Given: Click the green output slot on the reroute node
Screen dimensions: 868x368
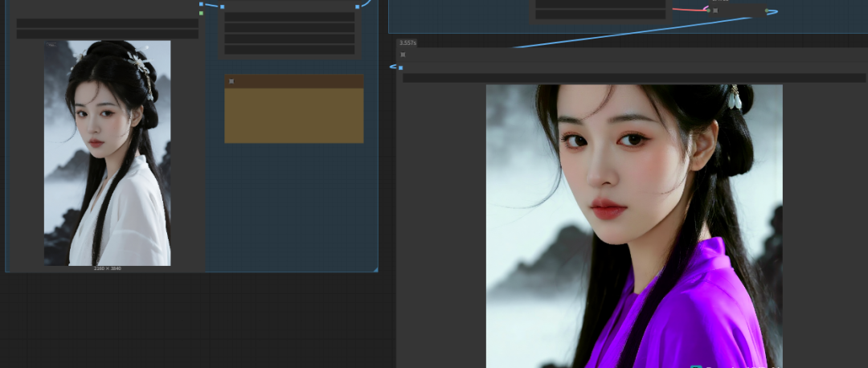Looking at the screenshot, I should coord(767,10).
